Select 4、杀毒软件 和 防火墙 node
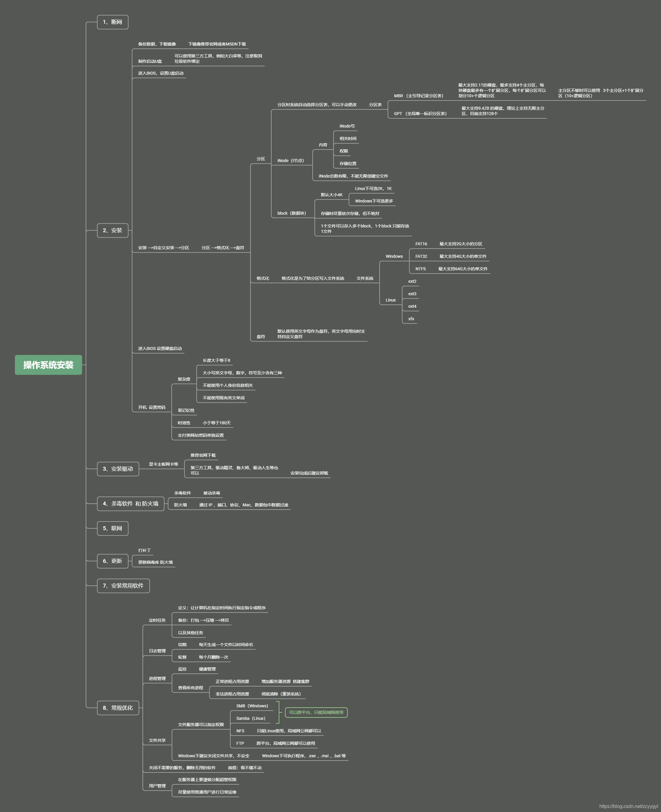Image resolution: width=661 pixels, height=812 pixels. [131, 503]
